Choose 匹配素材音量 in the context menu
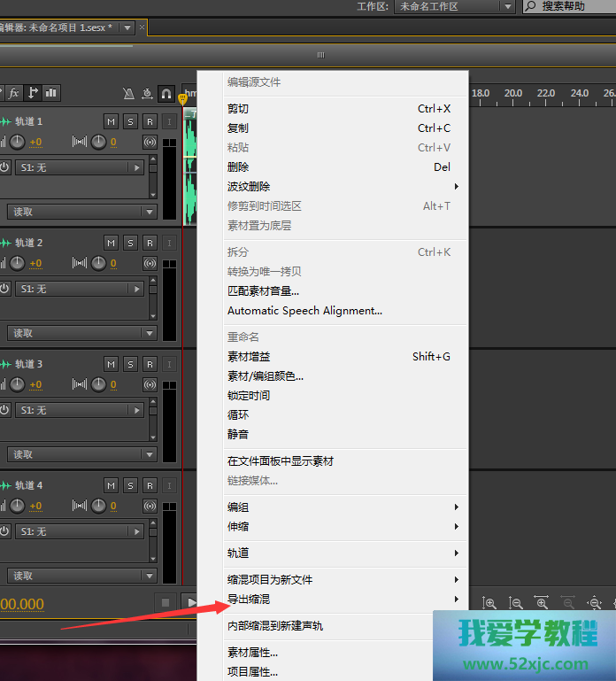 263,290
